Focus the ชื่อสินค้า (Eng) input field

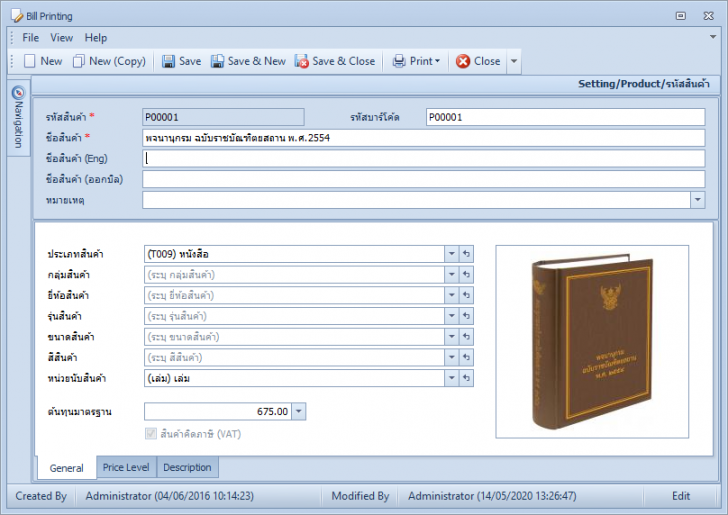pos(423,158)
